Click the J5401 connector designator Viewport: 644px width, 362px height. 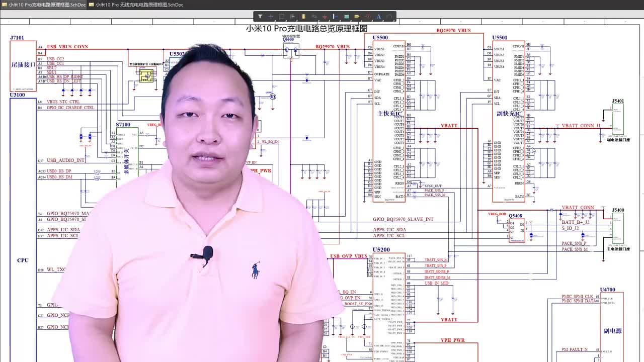click(x=618, y=101)
